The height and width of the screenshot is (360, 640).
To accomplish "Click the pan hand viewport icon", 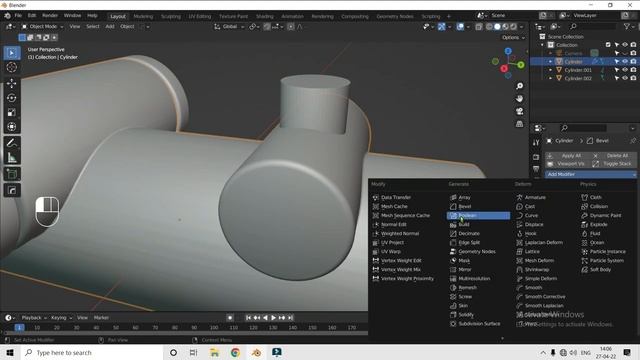I will (519, 99).
